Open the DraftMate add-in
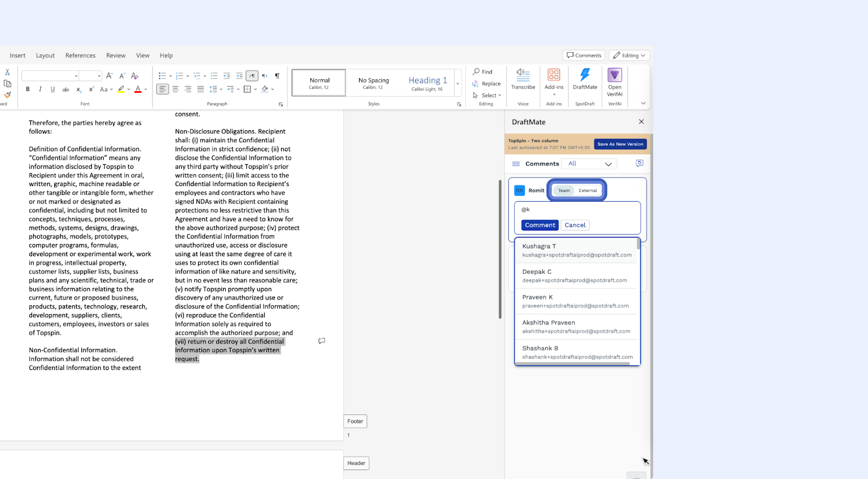Screen dimensions: 868x479 [x=585, y=79]
